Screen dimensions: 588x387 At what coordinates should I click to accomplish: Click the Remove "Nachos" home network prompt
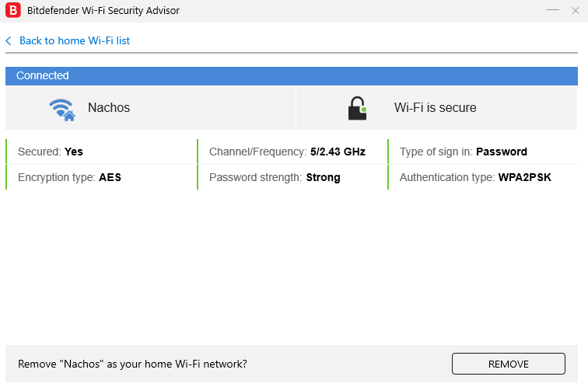point(132,364)
